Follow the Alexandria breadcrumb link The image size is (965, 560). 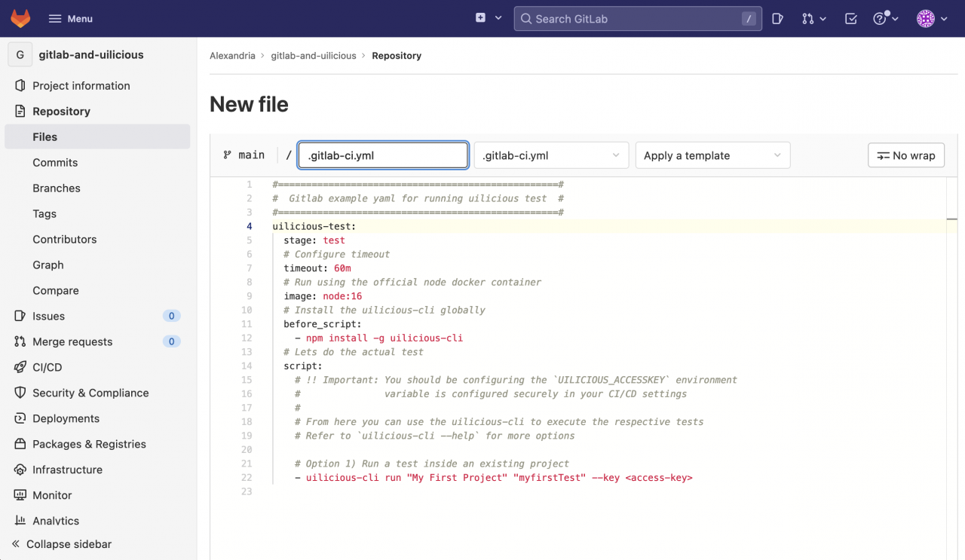click(x=233, y=55)
